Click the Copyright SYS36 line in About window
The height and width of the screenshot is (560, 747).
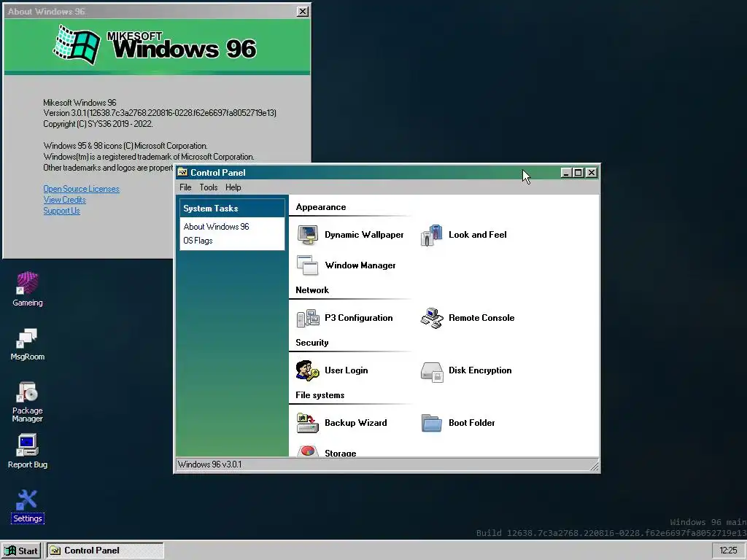point(98,124)
